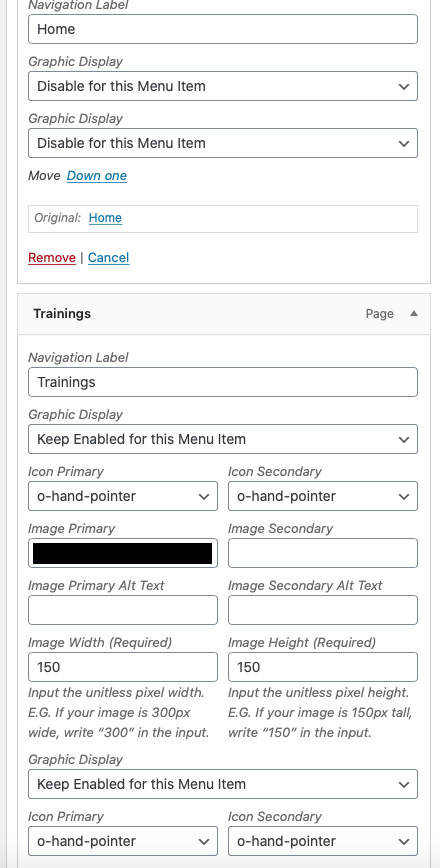Viewport: 440px width, 868px height.
Task: Open the first Keep Enabled dropdown under Trainings
Action: tap(223, 439)
